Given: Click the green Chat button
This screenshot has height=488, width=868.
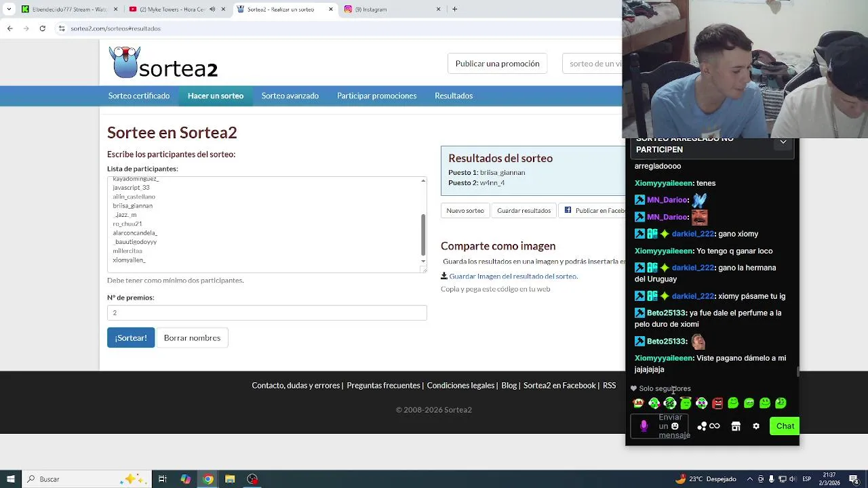Looking at the screenshot, I should [785, 426].
